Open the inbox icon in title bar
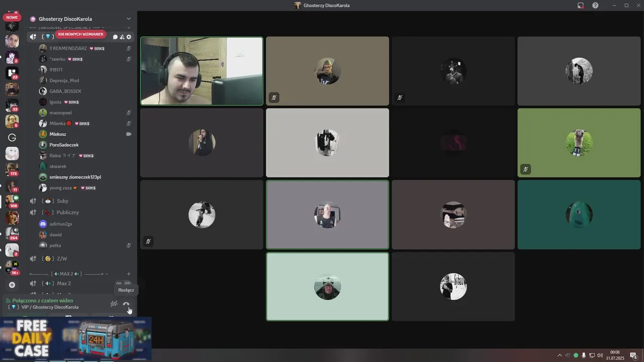 581,6
